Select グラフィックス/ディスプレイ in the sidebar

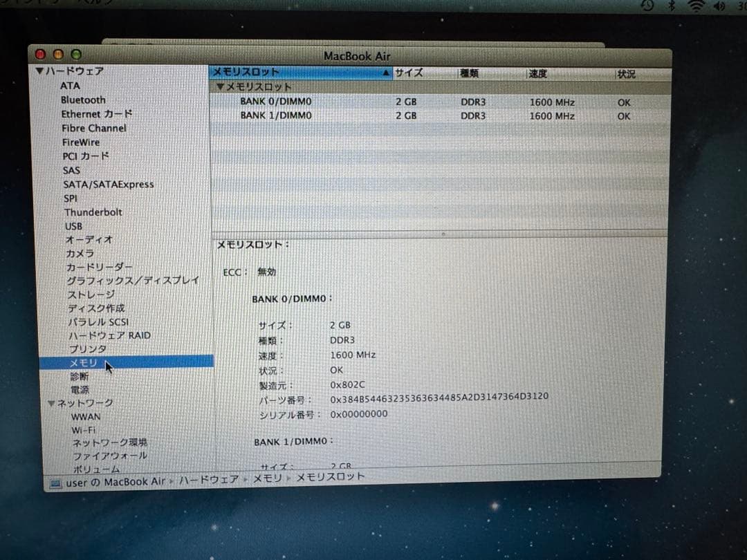pos(131,279)
